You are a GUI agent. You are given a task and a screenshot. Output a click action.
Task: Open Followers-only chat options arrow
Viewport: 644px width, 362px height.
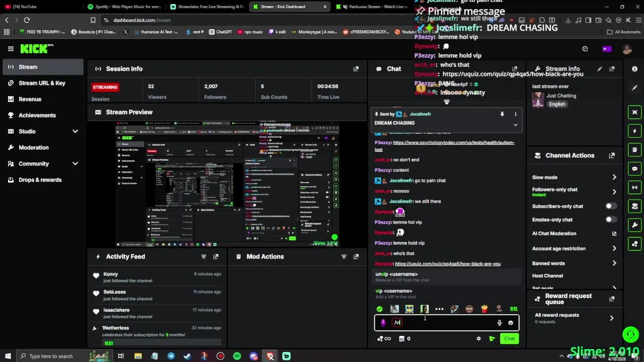[614, 192]
